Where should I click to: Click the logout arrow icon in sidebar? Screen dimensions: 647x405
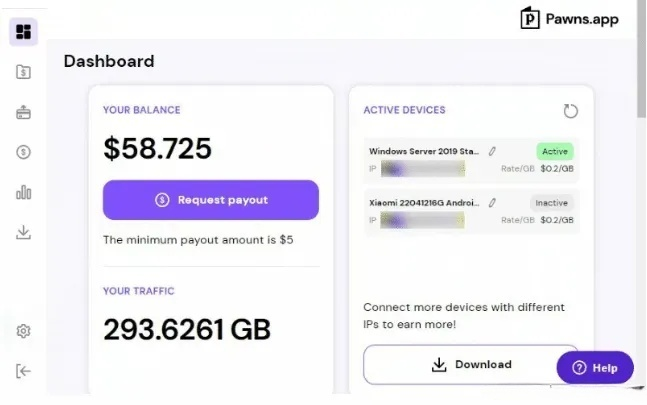coord(23,371)
